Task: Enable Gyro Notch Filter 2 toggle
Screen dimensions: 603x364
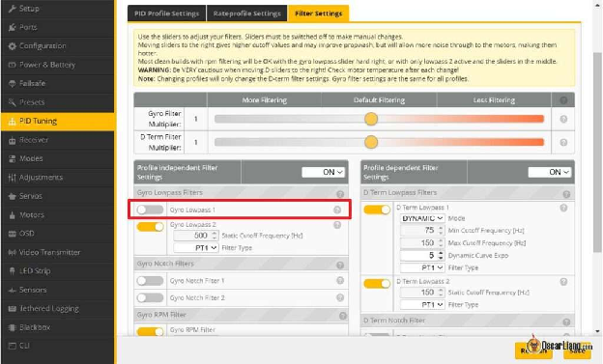Action: click(150, 298)
